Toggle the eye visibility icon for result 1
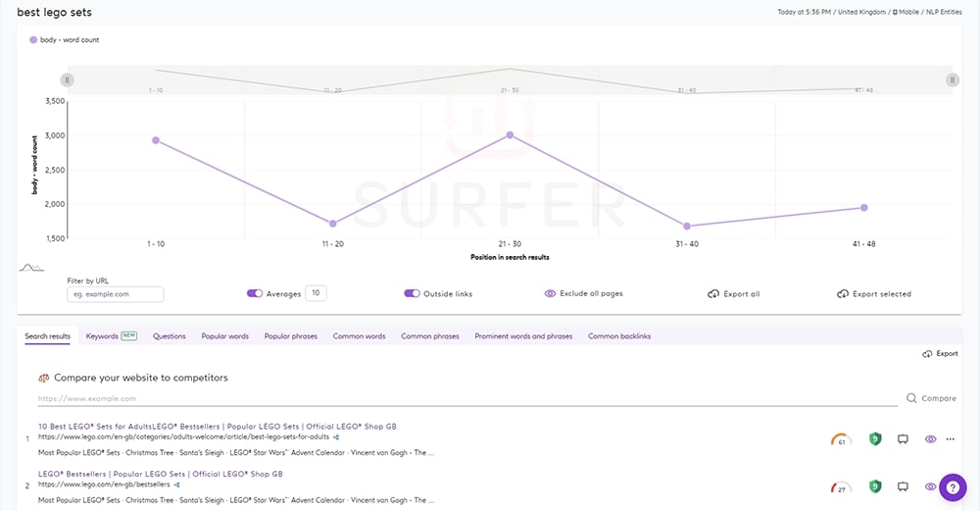 [x=931, y=439]
